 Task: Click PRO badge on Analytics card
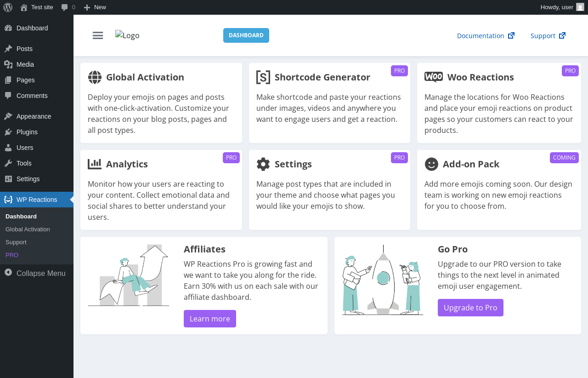click(231, 158)
